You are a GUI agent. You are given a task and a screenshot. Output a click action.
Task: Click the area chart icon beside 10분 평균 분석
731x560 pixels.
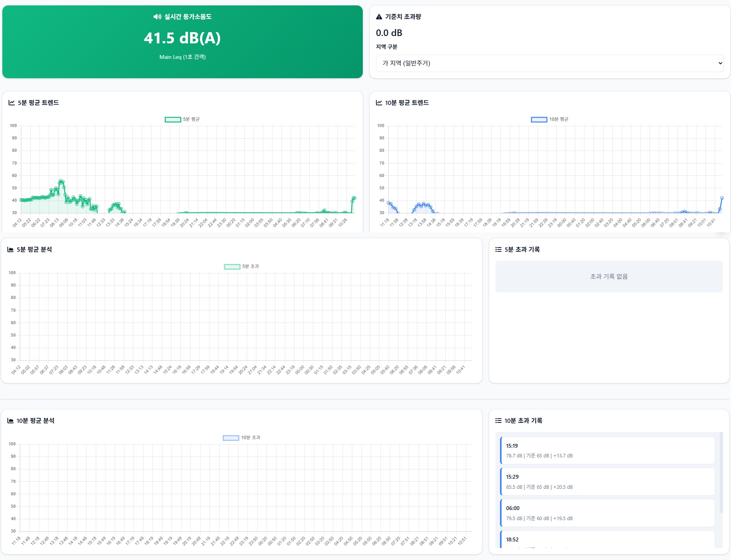(10, 421)
